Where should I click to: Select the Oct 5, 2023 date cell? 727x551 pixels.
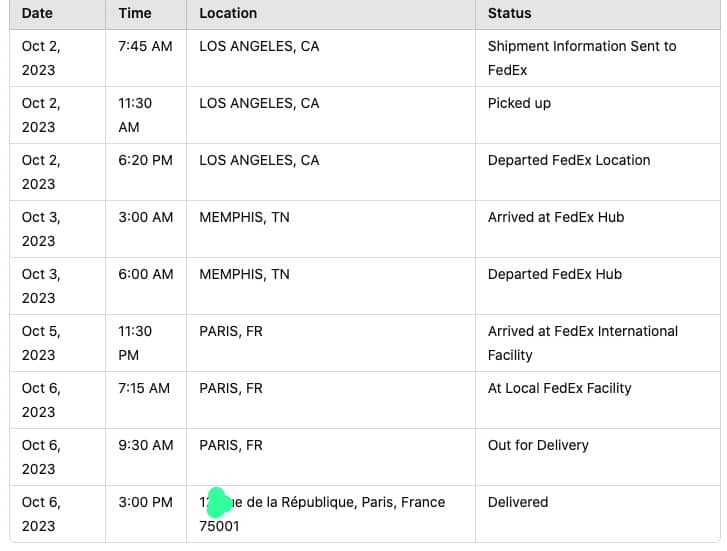[39, 342]
